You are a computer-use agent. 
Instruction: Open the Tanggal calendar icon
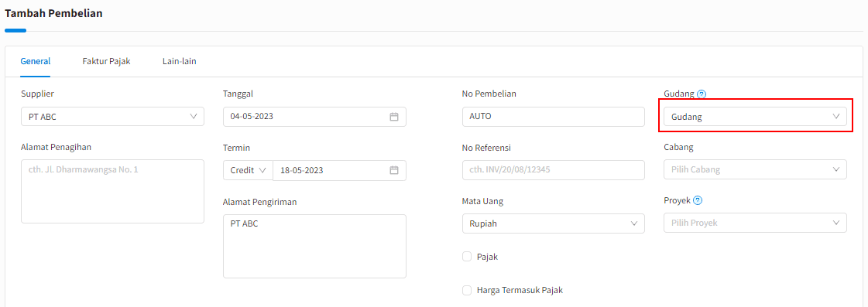394,117
